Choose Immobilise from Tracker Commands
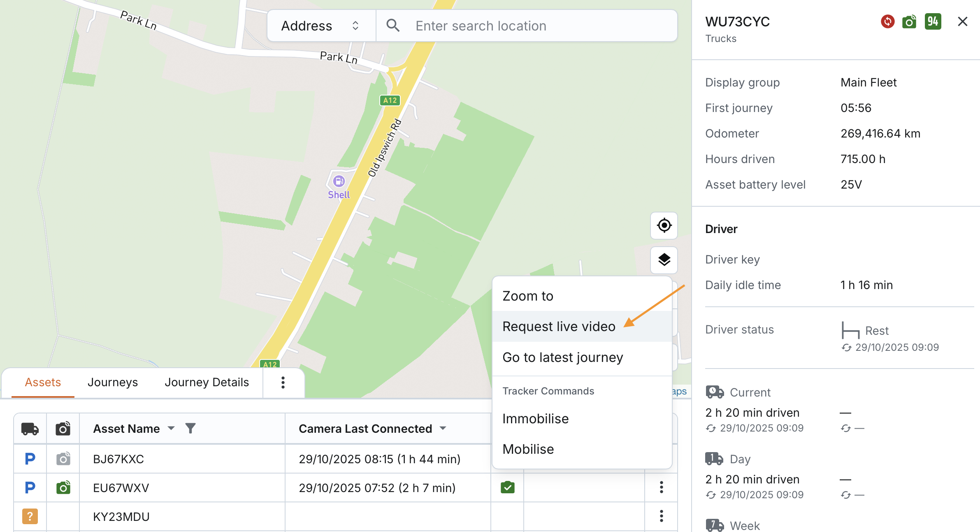This screenshot has height=532, width=980. pyautogui.click(x=535, y=419)
